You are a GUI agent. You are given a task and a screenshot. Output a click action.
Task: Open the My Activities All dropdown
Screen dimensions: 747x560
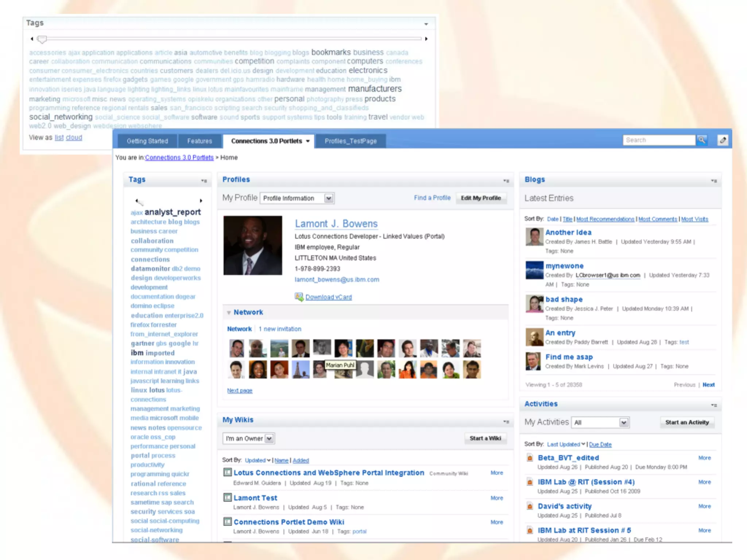tap(624, 423)
